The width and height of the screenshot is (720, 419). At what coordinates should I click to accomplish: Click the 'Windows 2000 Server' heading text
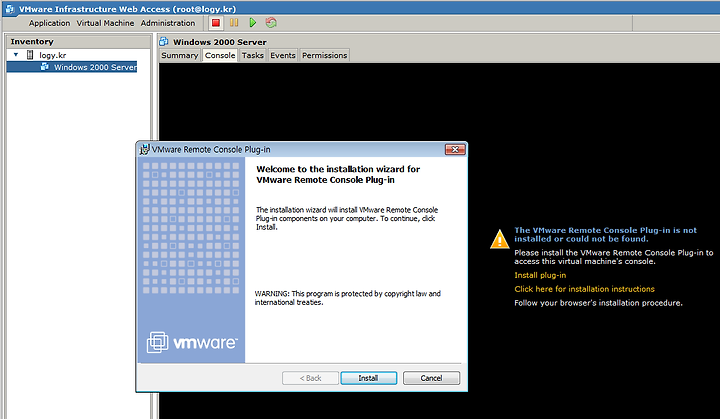pos(219,42)
